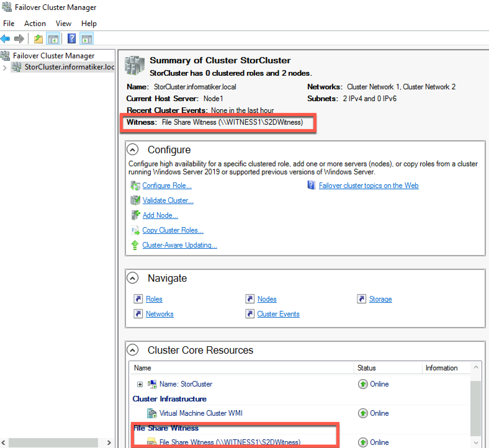Screen dimensions: 489x448
Task: Click the Cluster Events shortcut icon
Action: 250,314
